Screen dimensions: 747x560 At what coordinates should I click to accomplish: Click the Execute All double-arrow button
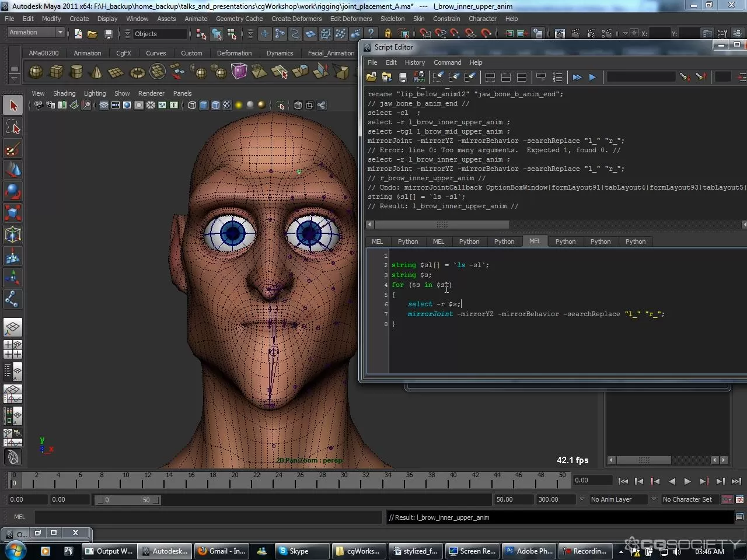577,77
